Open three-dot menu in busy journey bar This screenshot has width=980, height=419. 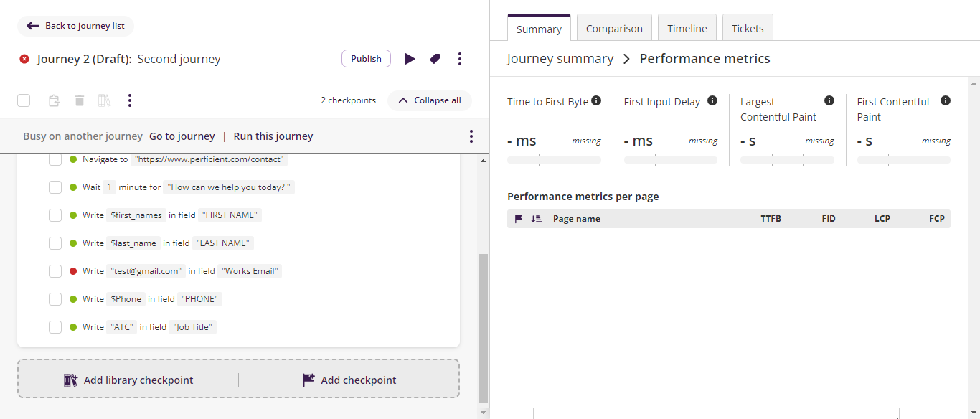pyautogui.click(x=471, y=136)
